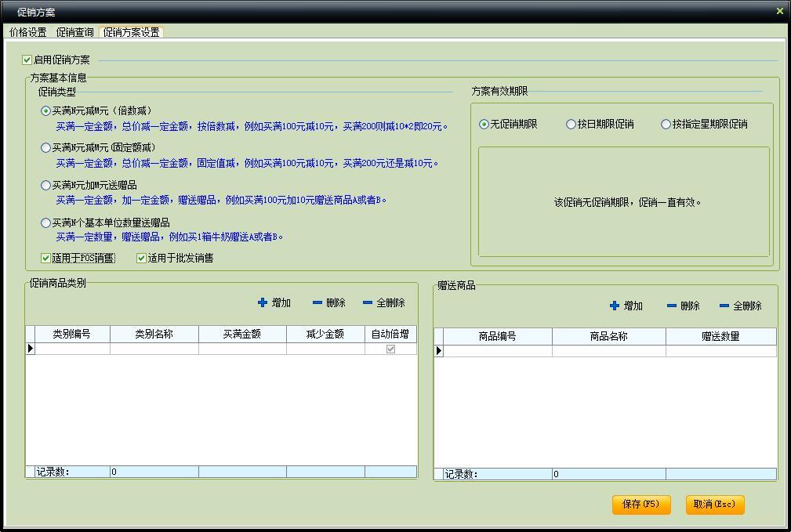The width and height of the screenshot is (791, 532).
Task: Click row indicator arrow in 赠送商品 table
Action: coord(438,351)
